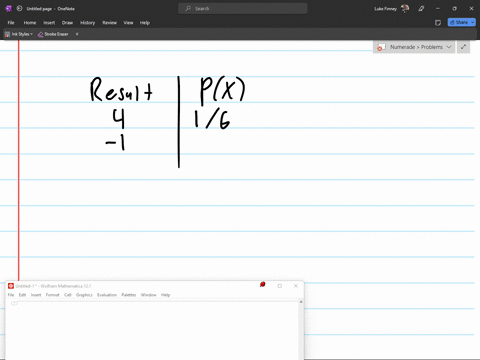Open the sticky notes feed icon
Image resolution: width=480 pixels, height=360 pixels.
(x=438, y=23)
